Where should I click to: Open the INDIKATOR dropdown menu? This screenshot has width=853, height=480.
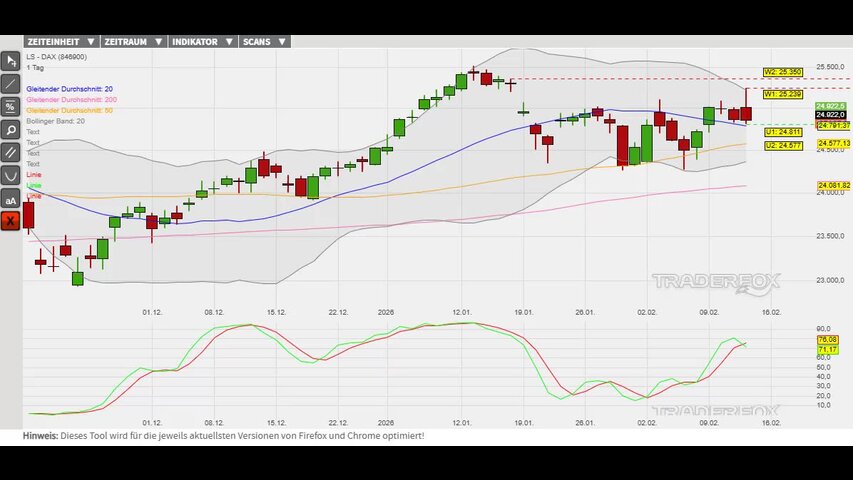(201, 42)
